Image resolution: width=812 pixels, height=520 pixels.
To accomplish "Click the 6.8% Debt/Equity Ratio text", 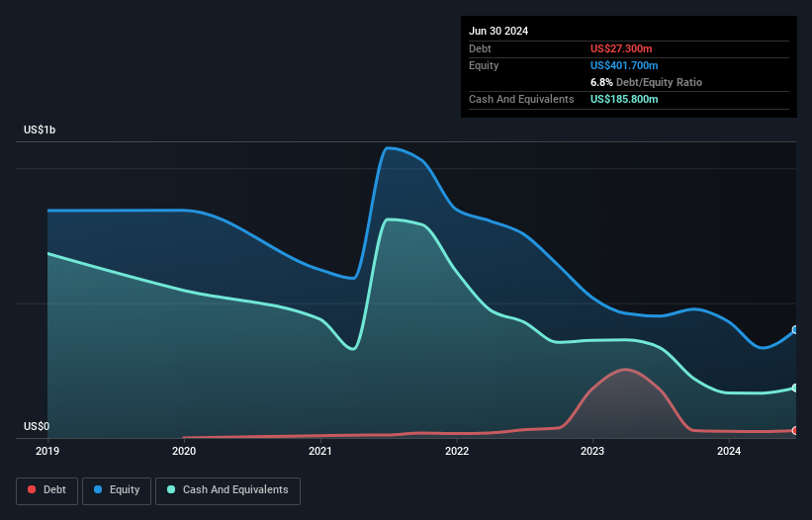I will tap(646, 82).
